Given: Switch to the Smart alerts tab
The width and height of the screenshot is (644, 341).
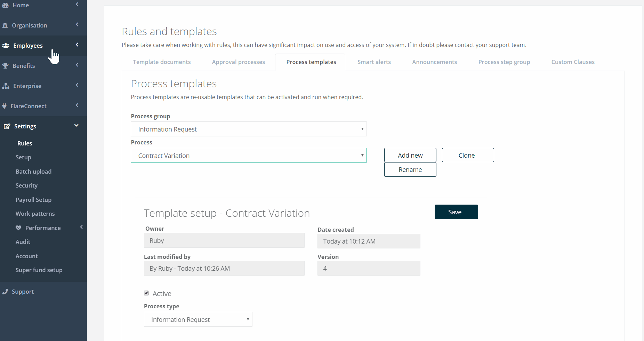Looking at the screenshot, I should pos(374,62).
